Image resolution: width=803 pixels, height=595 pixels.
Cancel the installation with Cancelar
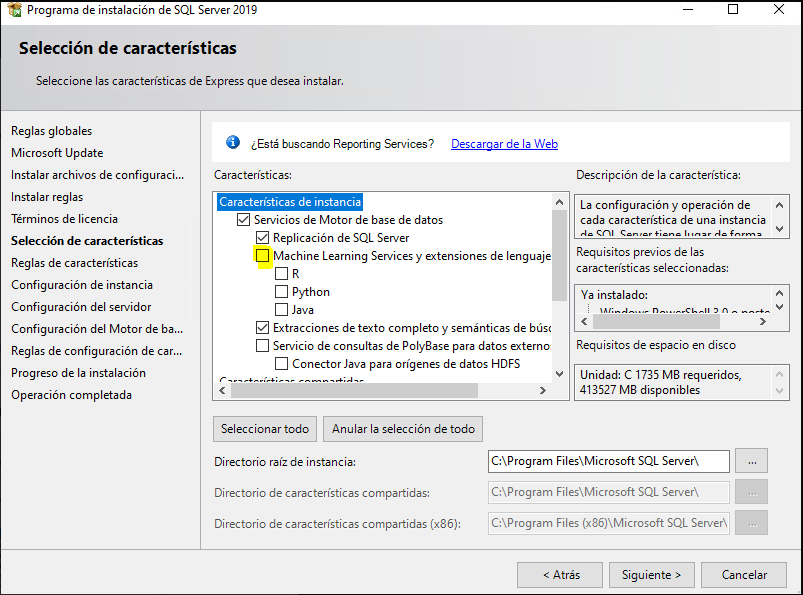(744, 575)
